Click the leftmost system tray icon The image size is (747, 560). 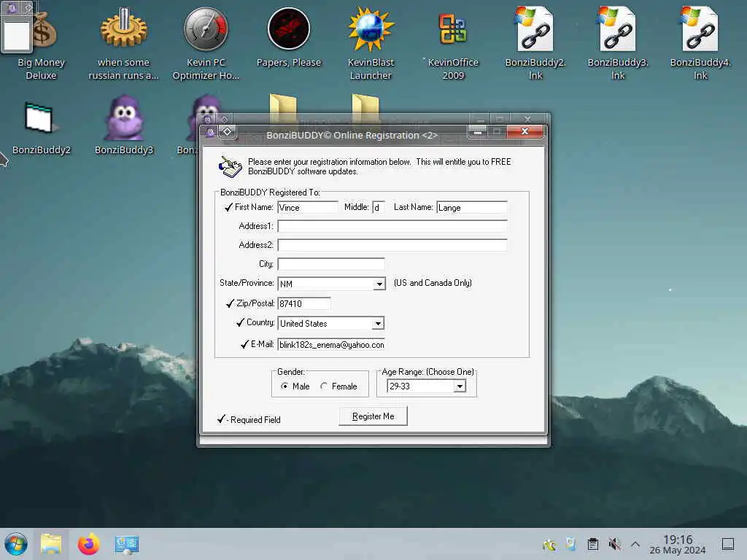point(549,544)
